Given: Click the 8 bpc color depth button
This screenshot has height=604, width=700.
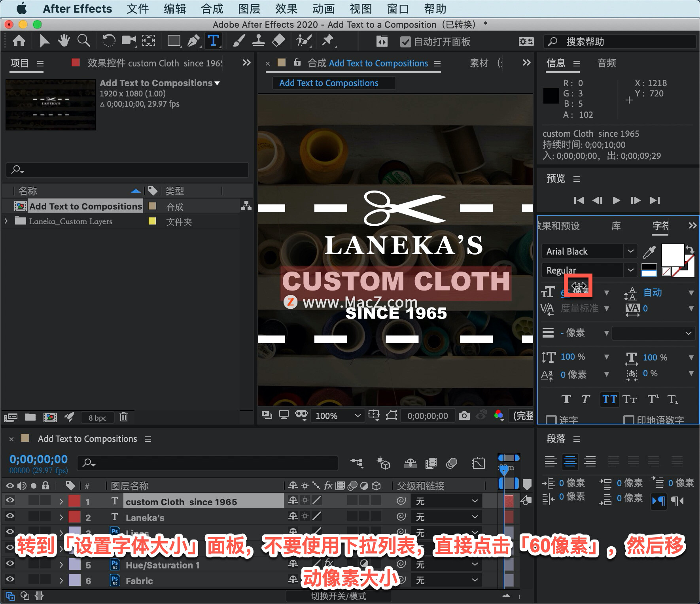Looking at the screenshot, I should 97,417.
